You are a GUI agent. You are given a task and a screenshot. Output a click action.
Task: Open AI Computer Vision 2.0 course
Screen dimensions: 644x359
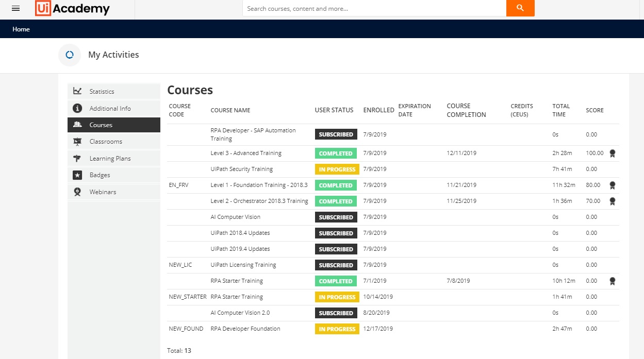(x=240, y=313)
